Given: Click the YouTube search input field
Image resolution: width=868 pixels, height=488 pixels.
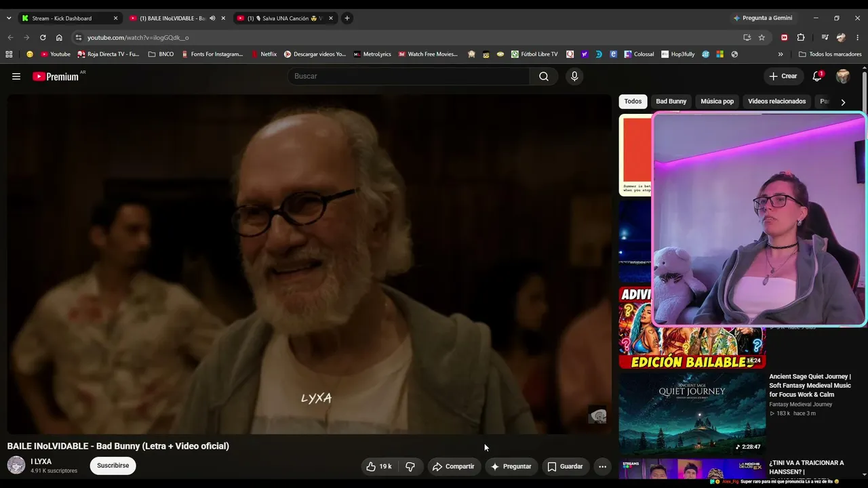Looking at the screenshot, I should point(409,77).
